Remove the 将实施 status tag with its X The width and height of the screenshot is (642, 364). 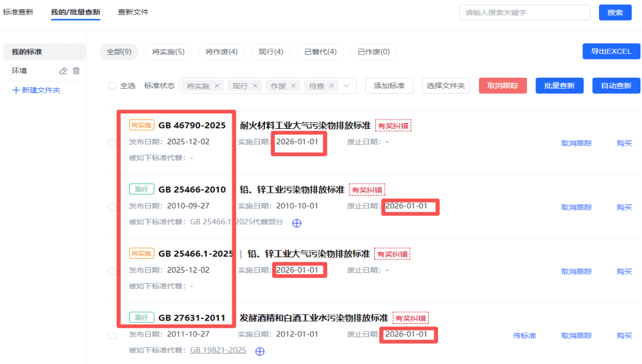pos(217,86)
